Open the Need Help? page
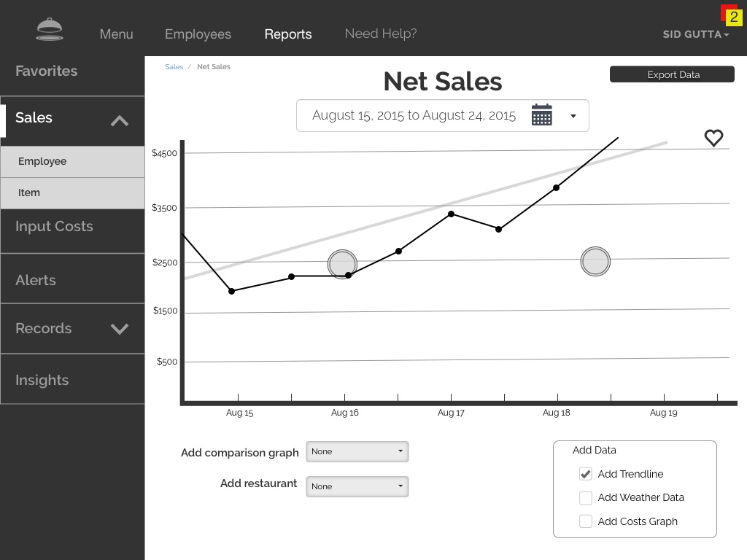Image resolution: width=747 pixels, height=560 pixels. (381, 34)
